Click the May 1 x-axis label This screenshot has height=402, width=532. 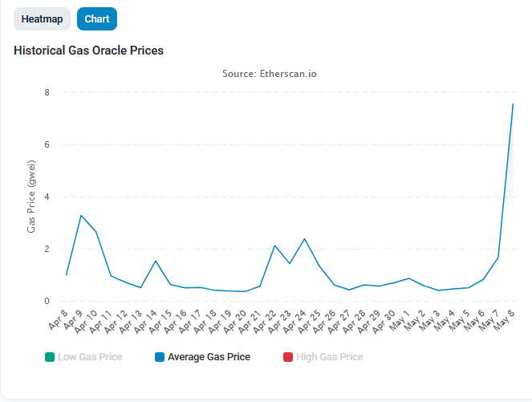pos(400,321)
